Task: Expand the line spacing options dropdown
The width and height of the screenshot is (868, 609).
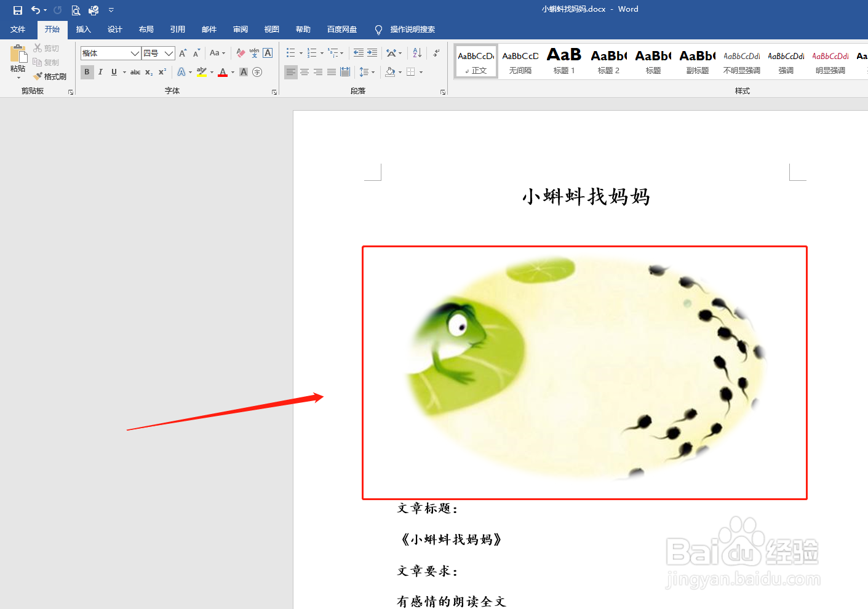Action: [x=373, y=72]
